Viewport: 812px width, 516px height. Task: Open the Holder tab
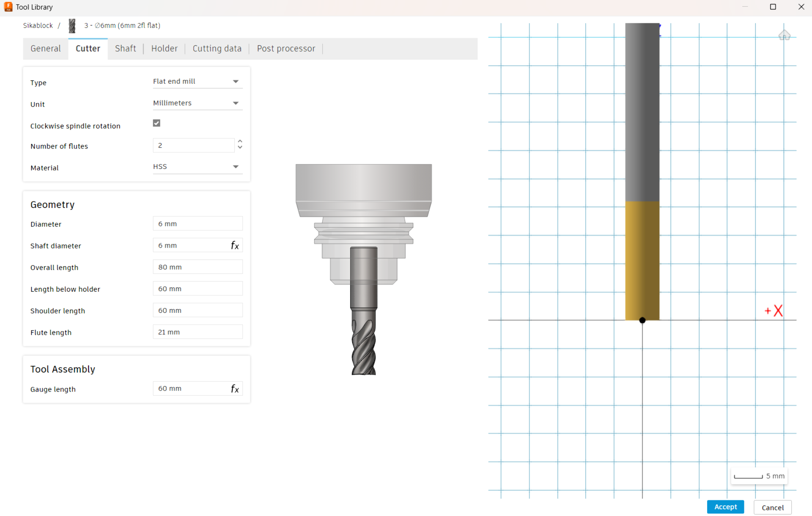point(164,49)
